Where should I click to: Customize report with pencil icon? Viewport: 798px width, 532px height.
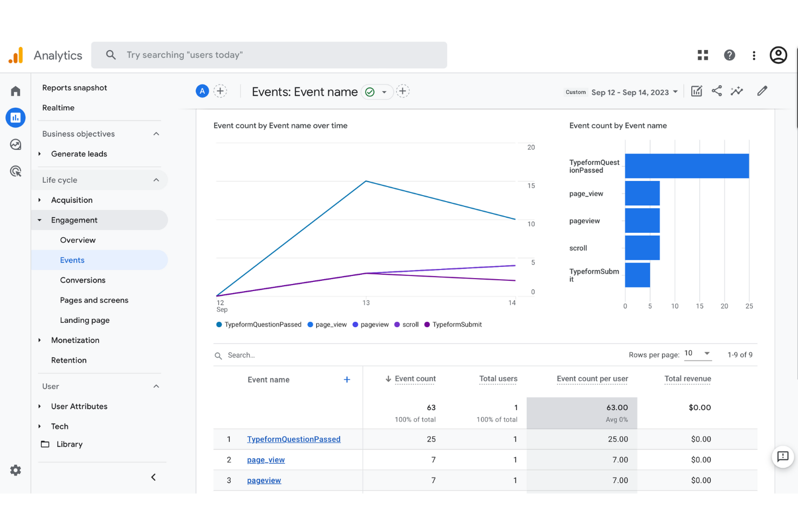762,91
